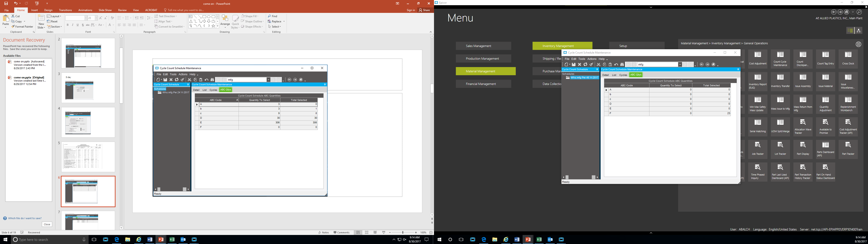Cut selection in PowerPoint ribbon
Viewport: 868px width, 244px height.
coord(16,16)
